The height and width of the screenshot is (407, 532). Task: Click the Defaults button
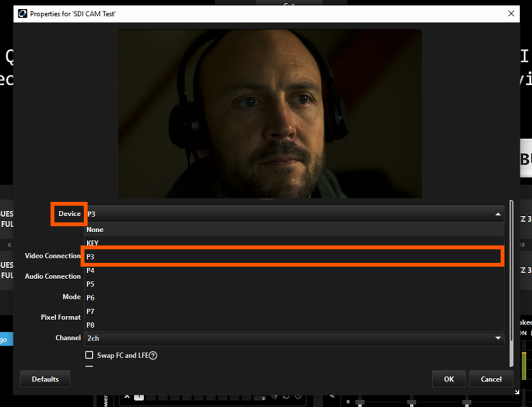pyautogui.click(x=45, y=379)
